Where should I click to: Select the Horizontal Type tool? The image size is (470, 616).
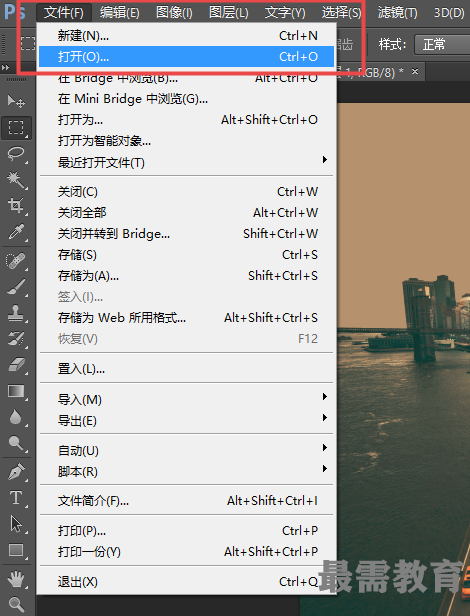(x=16, y=498)
